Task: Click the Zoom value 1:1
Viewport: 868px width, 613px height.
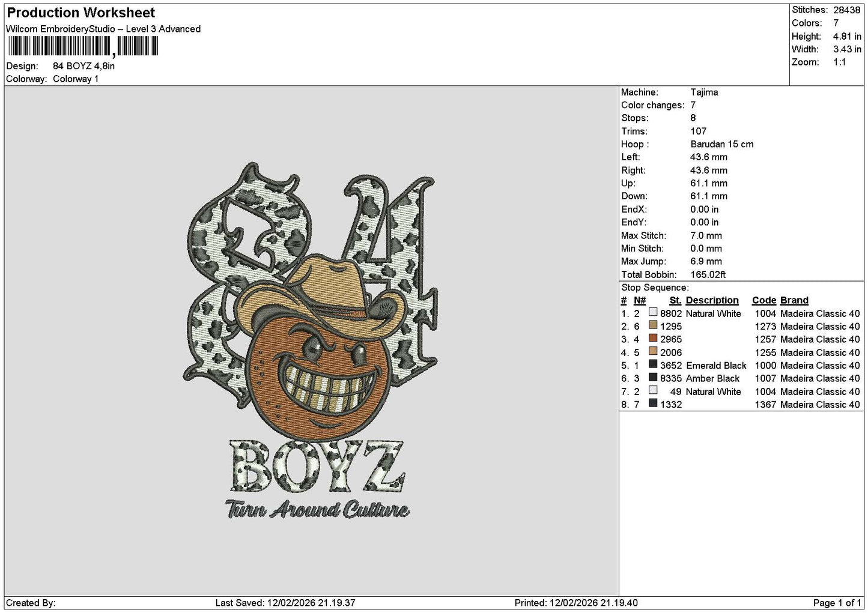Action: click(840, 62)
